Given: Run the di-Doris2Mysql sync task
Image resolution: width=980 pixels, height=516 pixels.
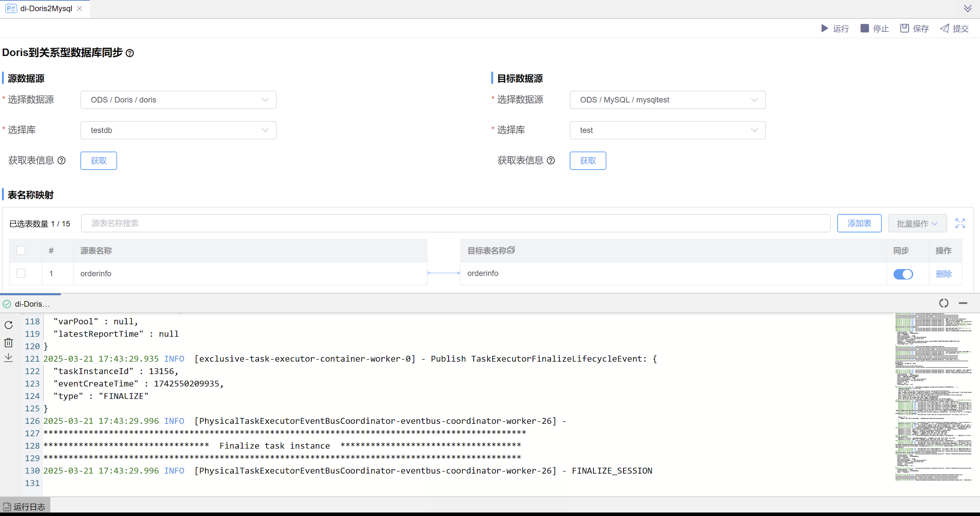Looking at the screenshot, I should [x=835, y=28].
